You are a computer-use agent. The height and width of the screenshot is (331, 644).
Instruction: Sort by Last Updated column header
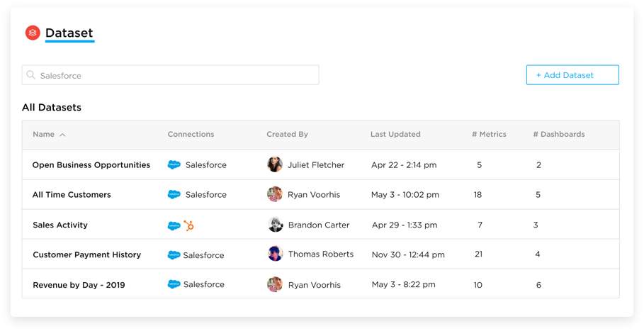point(395,134)
